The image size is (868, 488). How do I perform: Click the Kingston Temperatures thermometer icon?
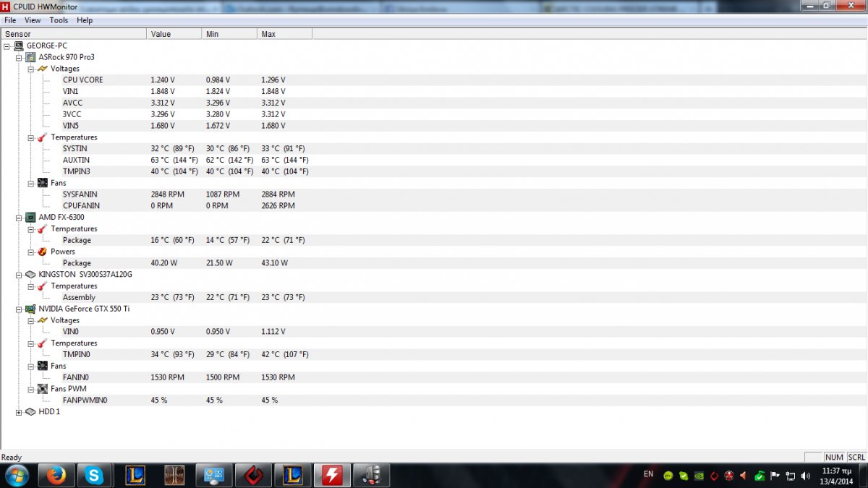[x=42, y=286]
